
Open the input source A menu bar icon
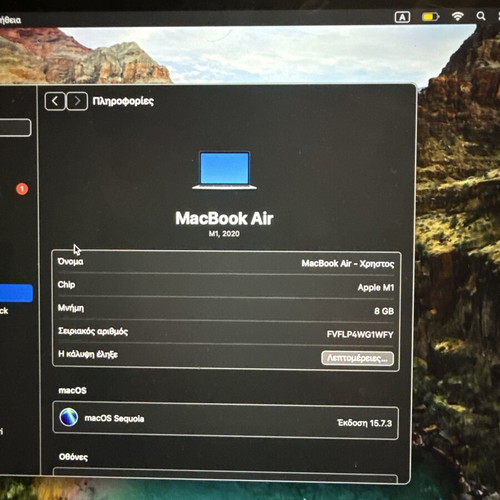point(402,17)
